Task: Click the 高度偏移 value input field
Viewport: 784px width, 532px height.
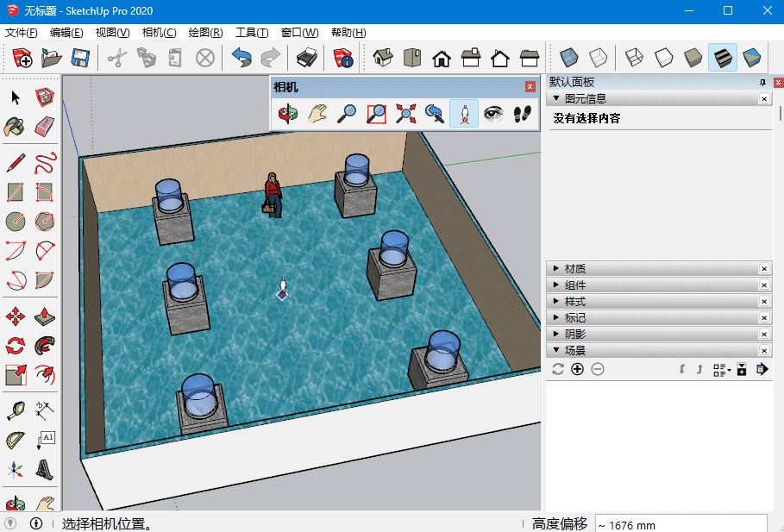Action: (680, 524)
